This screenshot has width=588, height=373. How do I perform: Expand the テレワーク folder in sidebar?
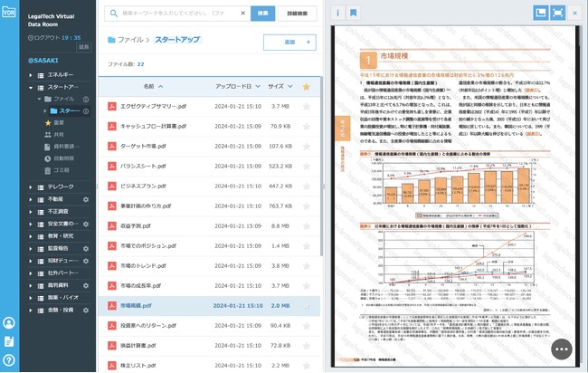click(x=31, y=186)
